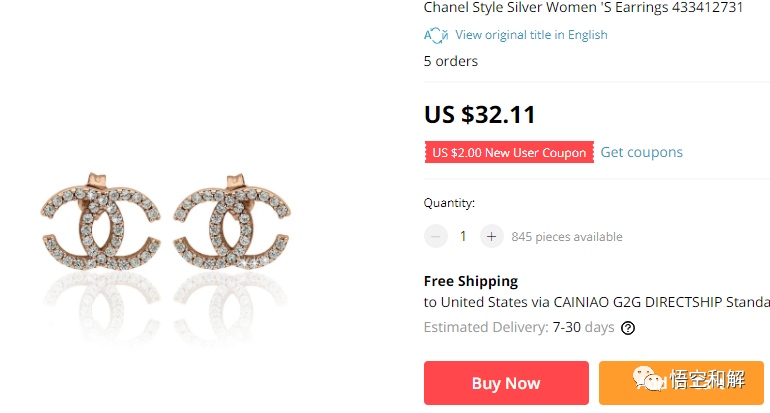Click the quantity input field
The image size is (770, 413).
coord(463,237)
